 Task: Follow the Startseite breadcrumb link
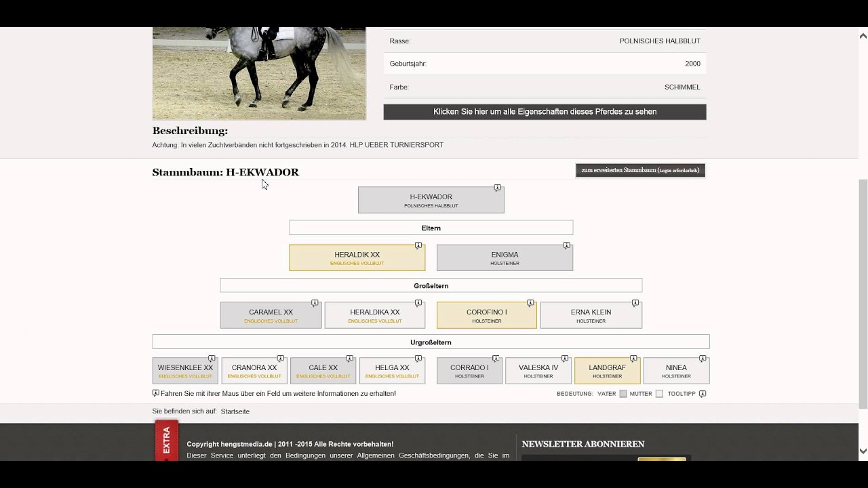pos(235,411)
